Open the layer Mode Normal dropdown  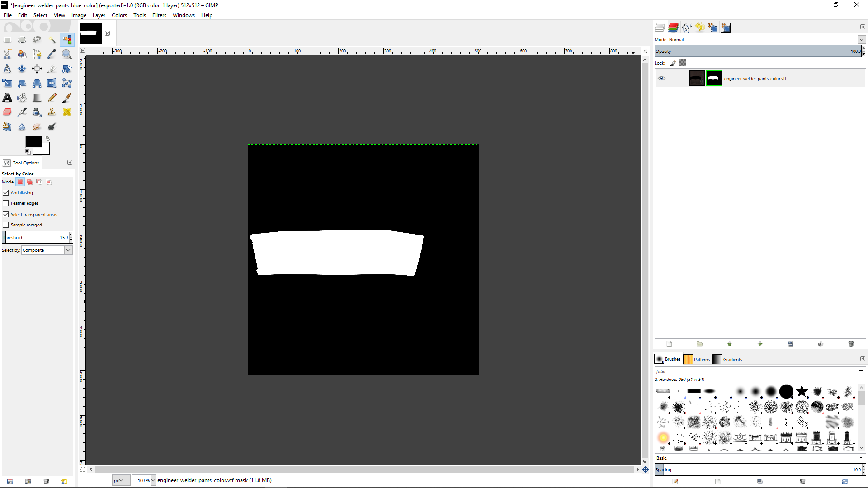861,40
